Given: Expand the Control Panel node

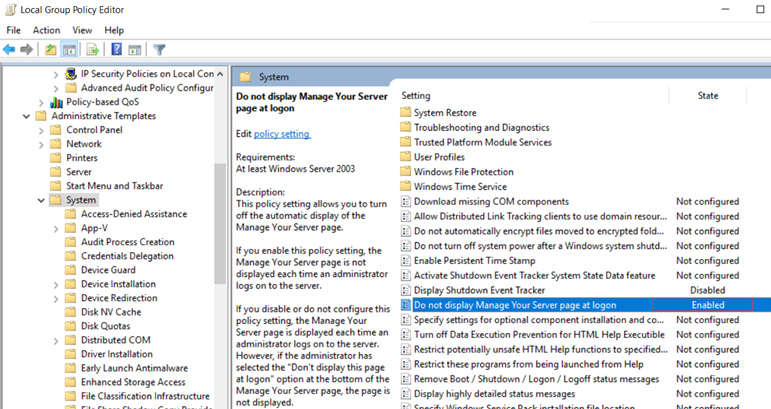Looking at the screenshot, I should click(41, 131).
